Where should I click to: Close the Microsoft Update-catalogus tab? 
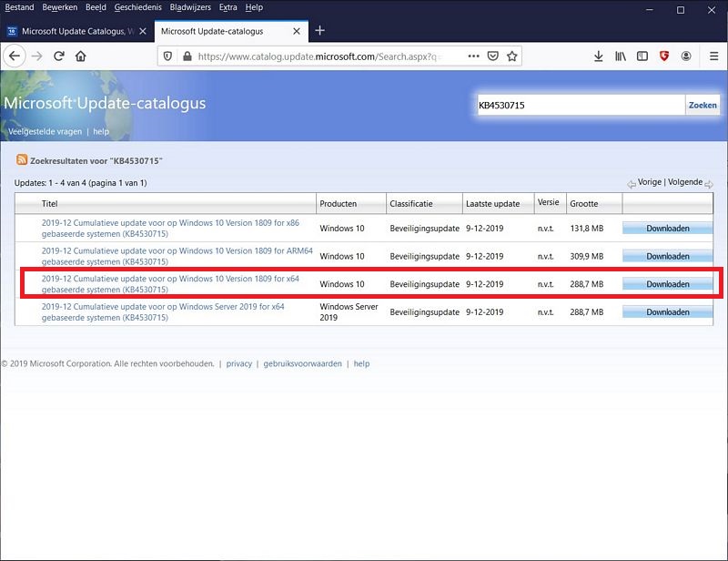coord(297,31)
